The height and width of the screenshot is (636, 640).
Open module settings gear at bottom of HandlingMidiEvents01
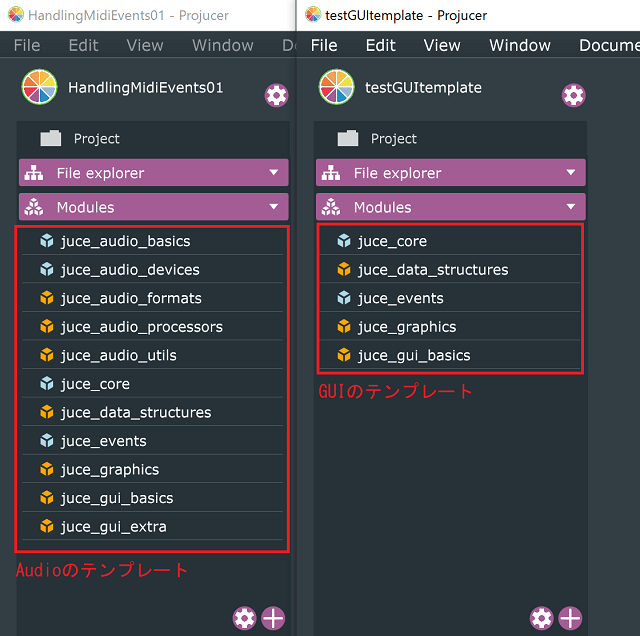coord(244,618)
